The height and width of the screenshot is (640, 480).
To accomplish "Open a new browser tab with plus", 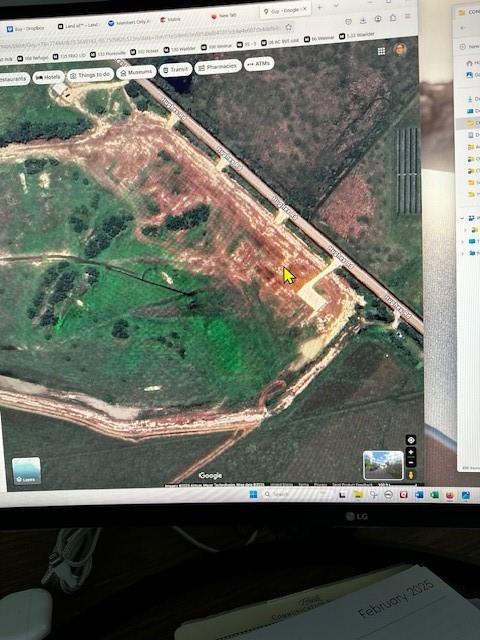I will 320,7.
